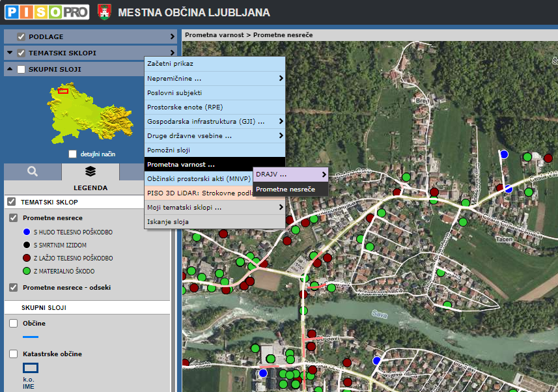Click the blue serious injury legend dot

[27, 232]
